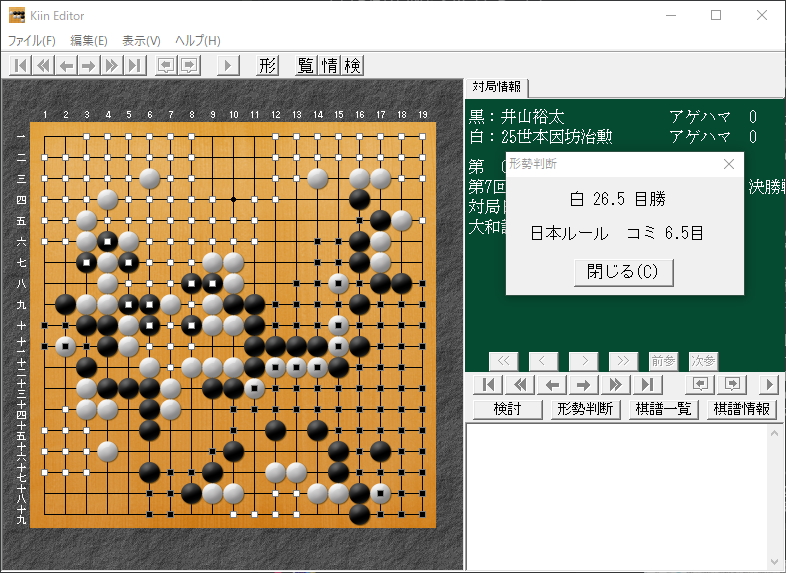Go to previous variation in lower panel

click(700, 385)
